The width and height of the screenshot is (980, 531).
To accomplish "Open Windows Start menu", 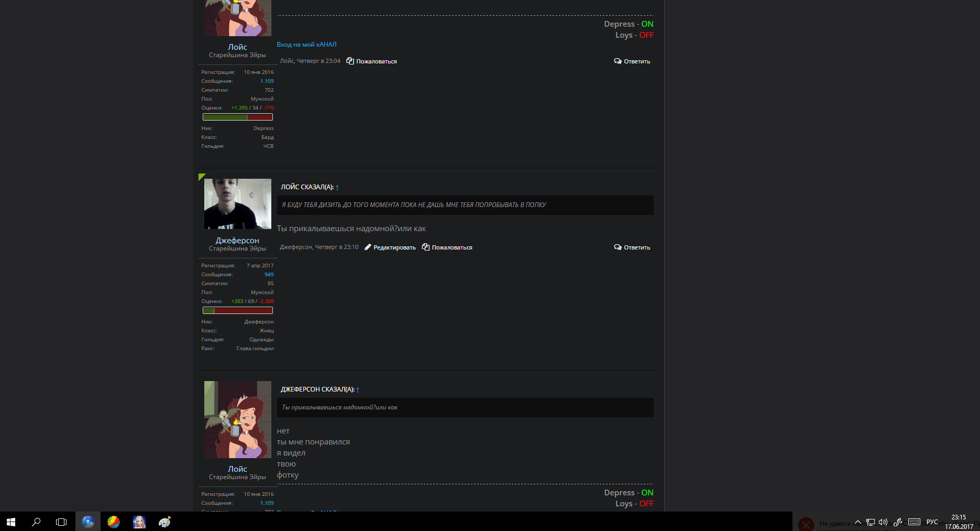I will tap(11, 522).
